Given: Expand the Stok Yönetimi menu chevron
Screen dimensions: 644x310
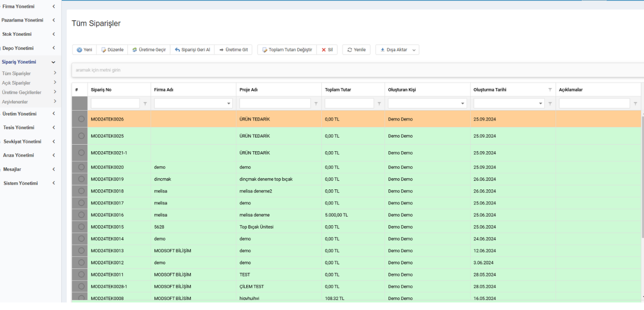Looking at the screenshot, I should tap(54, 34).
